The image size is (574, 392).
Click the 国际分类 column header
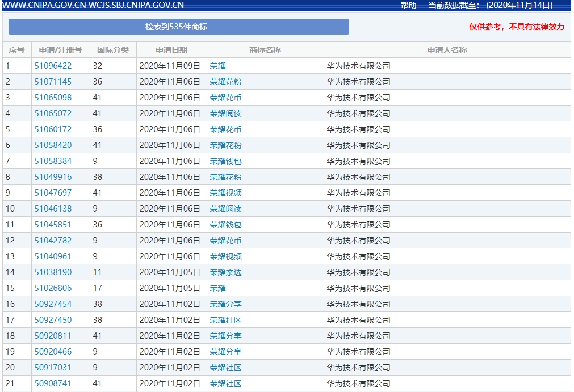tap(113, 50)
